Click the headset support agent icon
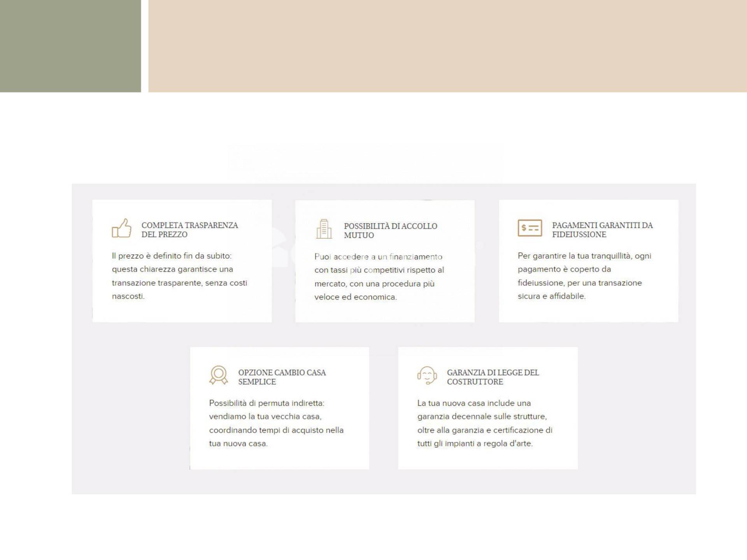 point(427,375)
